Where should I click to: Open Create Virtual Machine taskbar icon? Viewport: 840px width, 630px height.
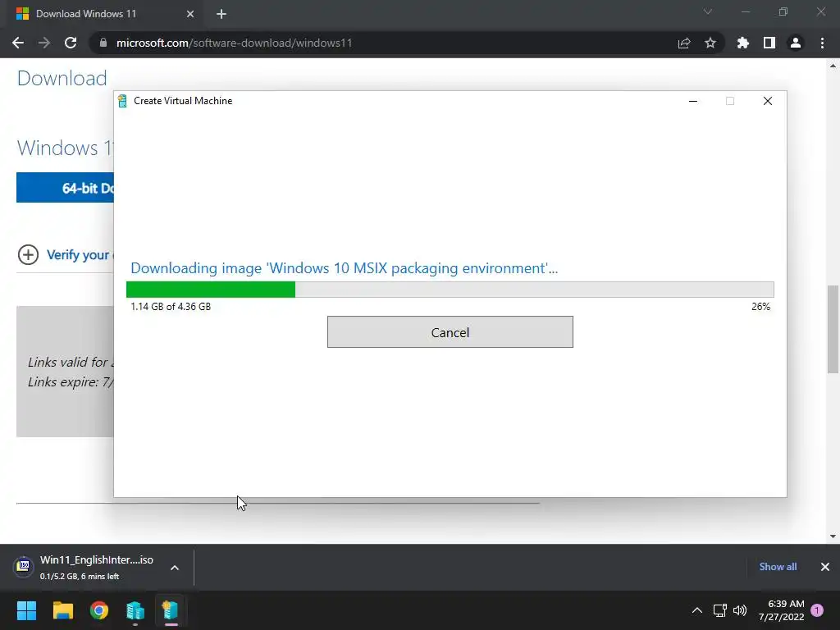(x=171, y=610)
